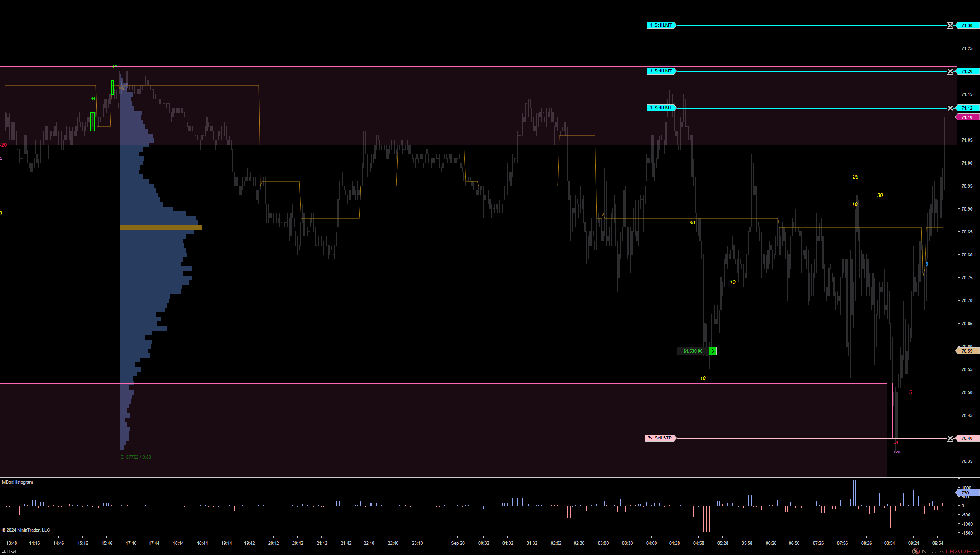Select the gold point-of-control volume bar
This screenshot has width=980, height=555.
[161, 227]
